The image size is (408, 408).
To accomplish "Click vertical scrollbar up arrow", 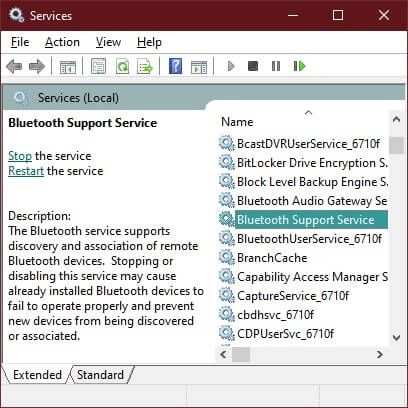I will pos(396,119).
